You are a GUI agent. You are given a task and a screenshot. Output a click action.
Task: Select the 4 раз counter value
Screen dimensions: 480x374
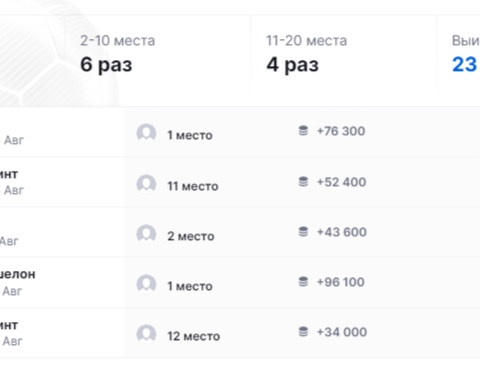point(292,65)
